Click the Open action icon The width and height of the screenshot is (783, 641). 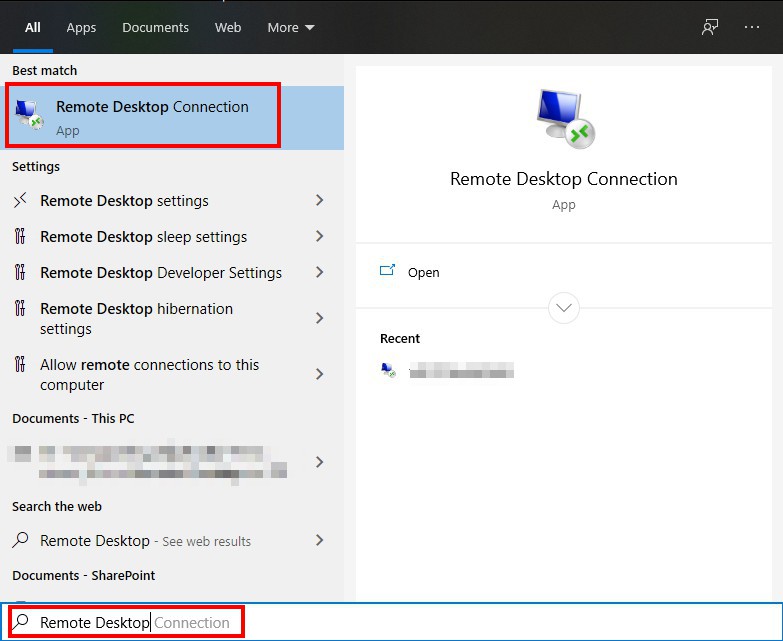point(388,271)
